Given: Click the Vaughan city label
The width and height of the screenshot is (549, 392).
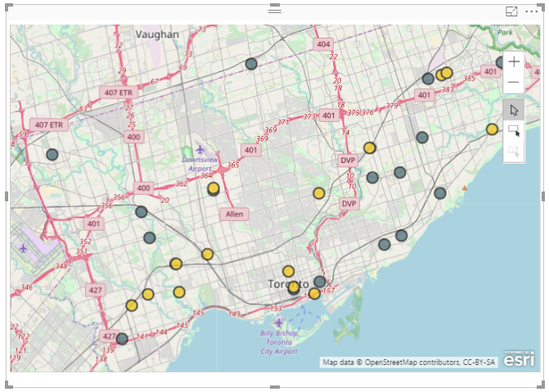Looking at the screenshot, I should 157,34.
